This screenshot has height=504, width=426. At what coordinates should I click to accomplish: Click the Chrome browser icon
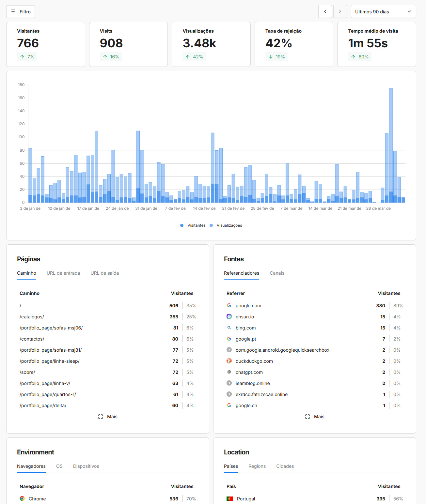click(x=22, y=499)
